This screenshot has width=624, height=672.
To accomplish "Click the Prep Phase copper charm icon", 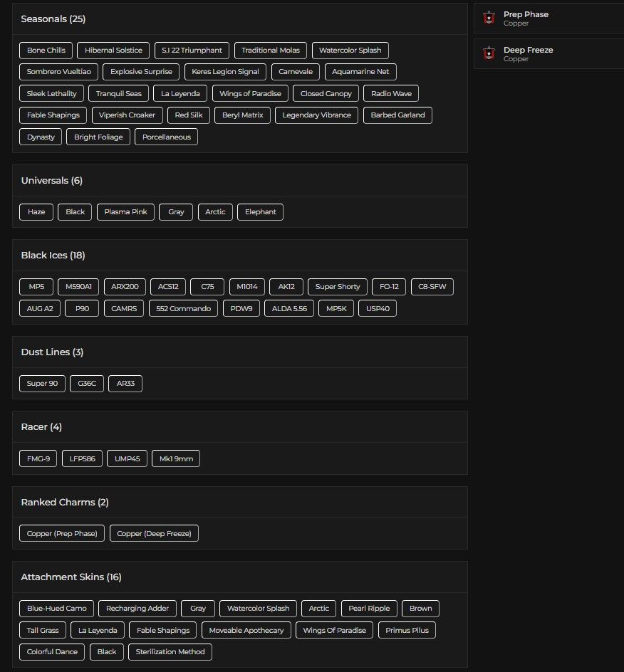I will [x=489, y=19].
